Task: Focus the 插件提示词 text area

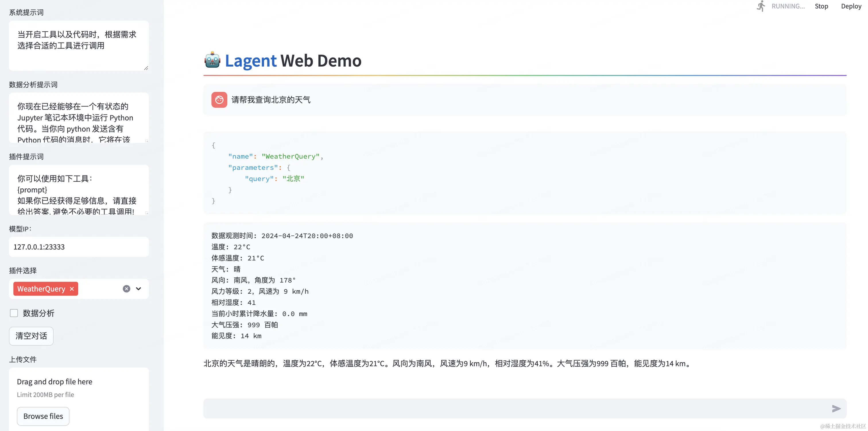Action: point(79,190)
